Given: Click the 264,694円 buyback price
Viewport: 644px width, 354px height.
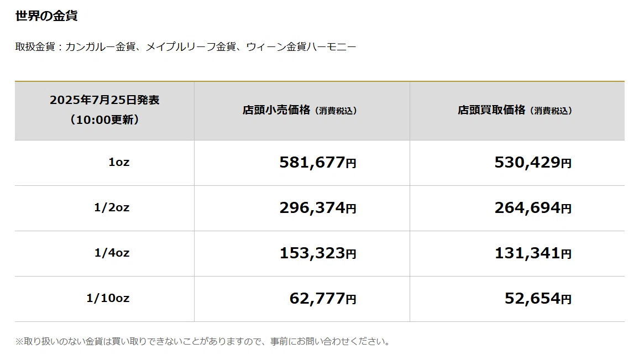Looking at the screenshot, I should [x=533, y=207].
